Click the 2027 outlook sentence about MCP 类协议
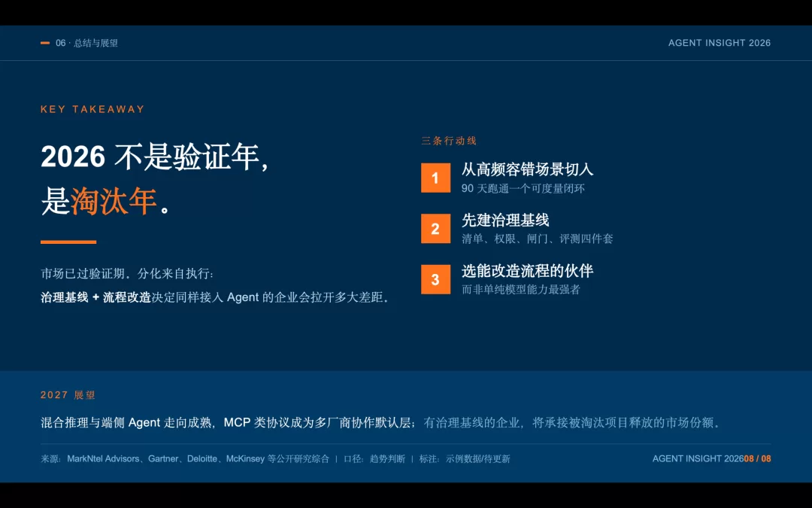812x508 pixels. (380, 422)
